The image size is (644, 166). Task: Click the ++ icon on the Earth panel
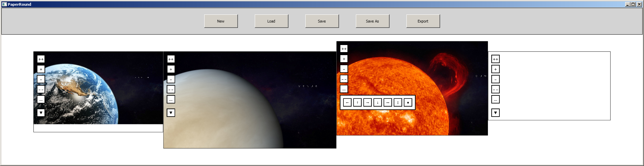point(41,59)
